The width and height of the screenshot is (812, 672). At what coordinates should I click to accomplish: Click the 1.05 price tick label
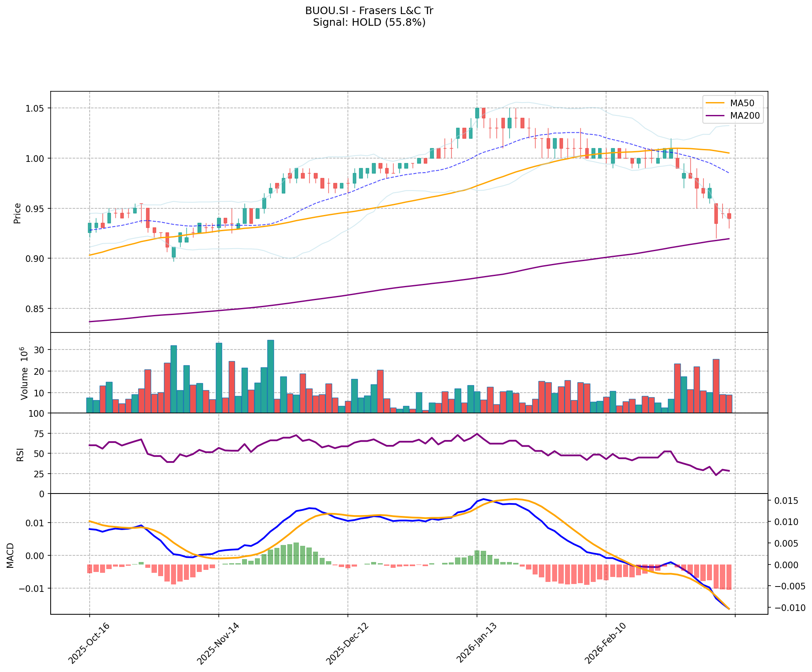tap(36, 108)
